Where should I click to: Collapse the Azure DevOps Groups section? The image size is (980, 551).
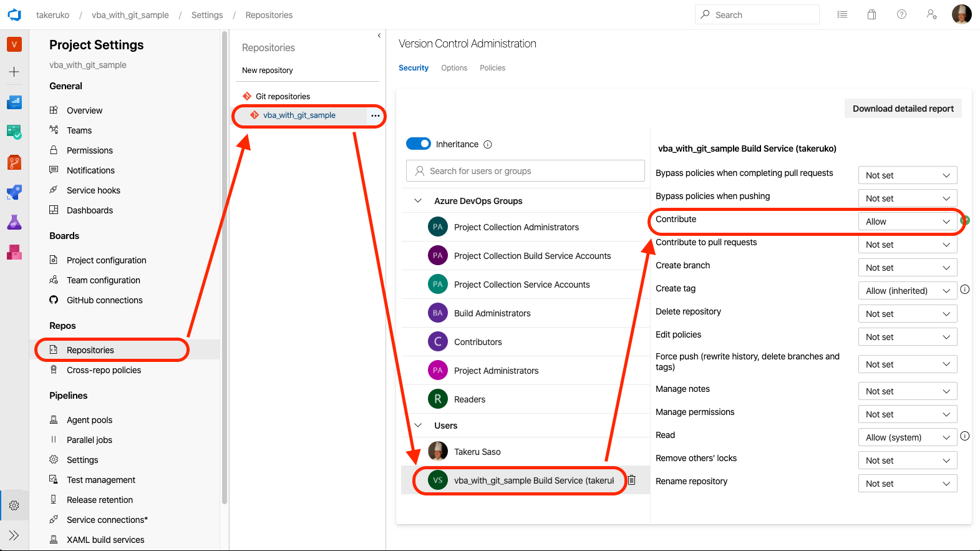(418, 201)
